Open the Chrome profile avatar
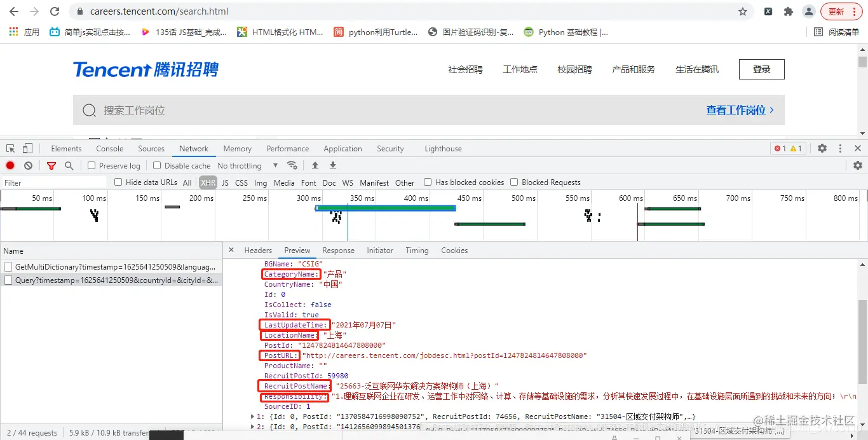This screenshot has width=868, height=440. (x=809, y=11)
